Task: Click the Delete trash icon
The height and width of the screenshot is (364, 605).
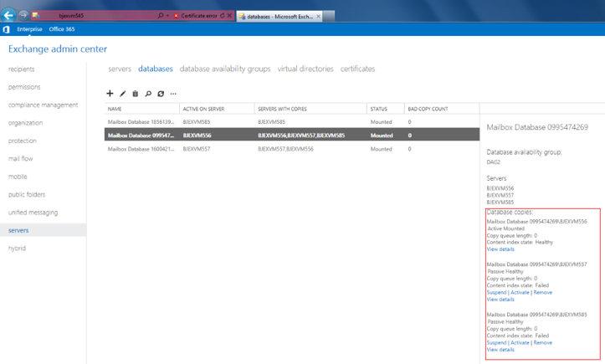Action: tap(135, 94)
